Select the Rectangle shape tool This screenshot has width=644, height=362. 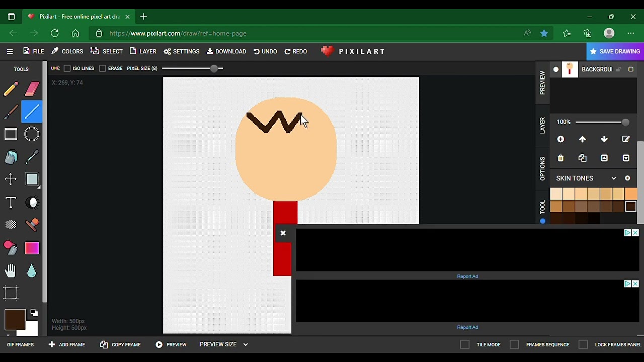(x=11, y=134)
